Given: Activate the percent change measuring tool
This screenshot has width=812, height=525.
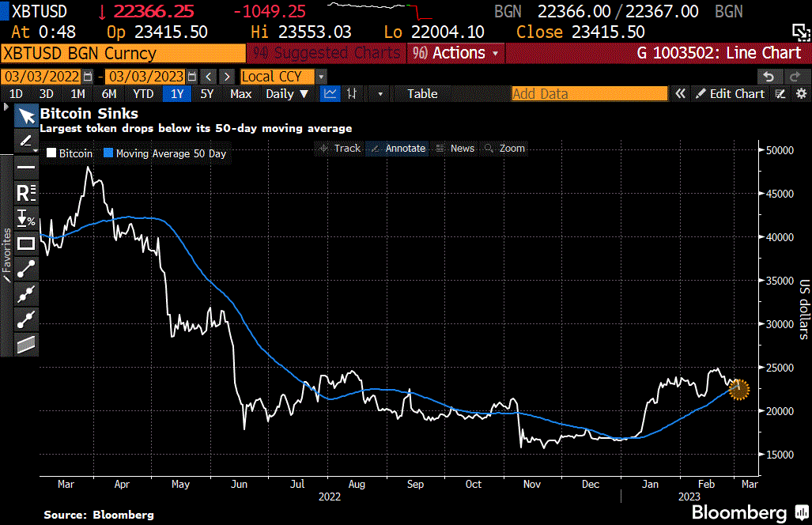Looking at the screenshot, I should (x=26, y=218).
